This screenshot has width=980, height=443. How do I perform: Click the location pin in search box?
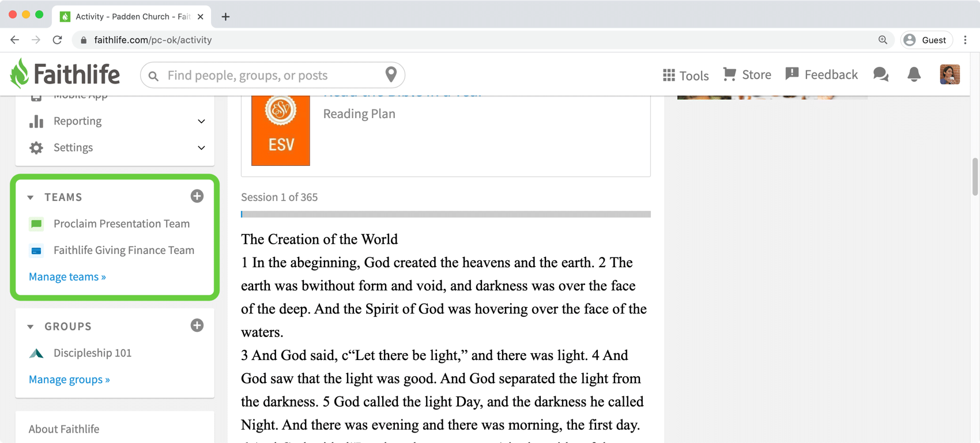point(391,74)
